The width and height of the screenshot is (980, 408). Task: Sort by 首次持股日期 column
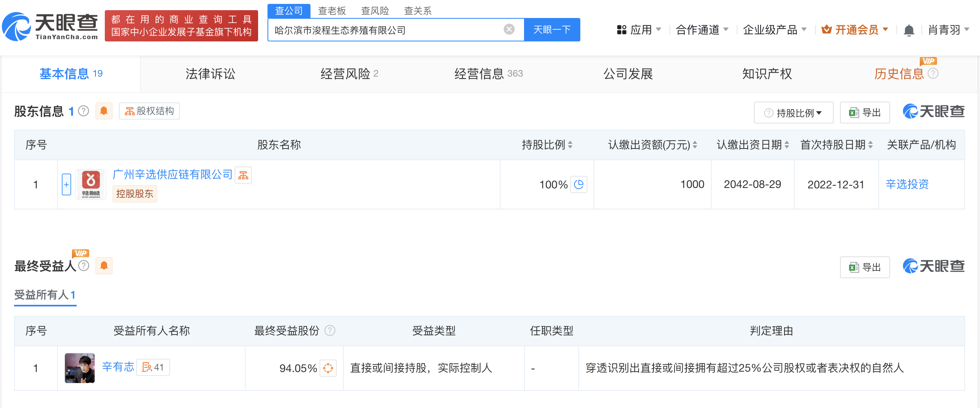click(871, 145)
